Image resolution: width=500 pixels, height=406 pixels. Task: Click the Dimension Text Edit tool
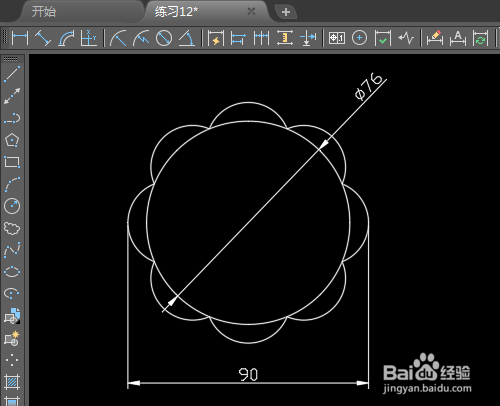[x=458, y=38]
